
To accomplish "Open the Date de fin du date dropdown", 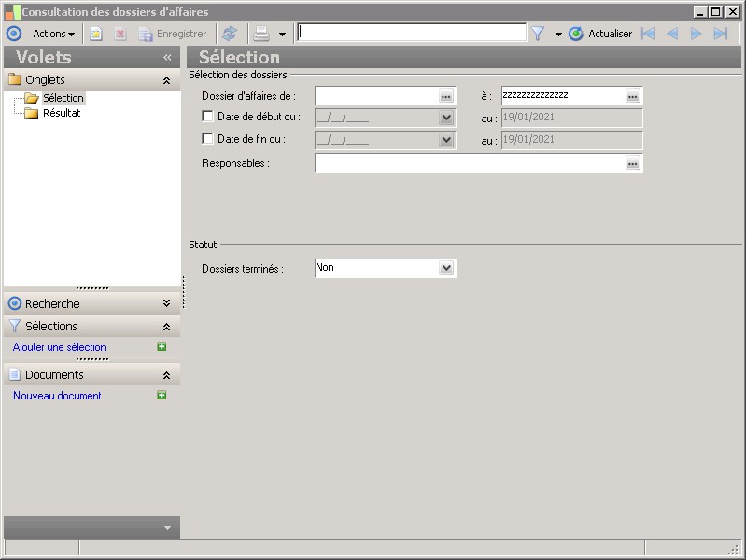I will point(446,140).
